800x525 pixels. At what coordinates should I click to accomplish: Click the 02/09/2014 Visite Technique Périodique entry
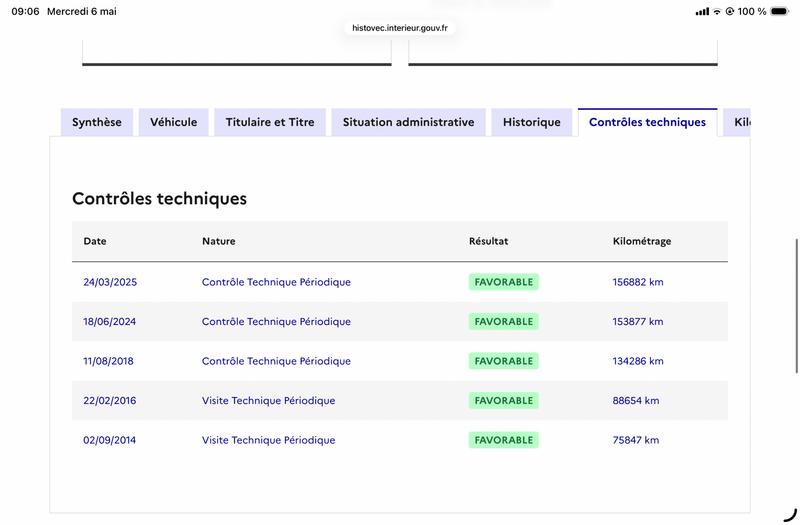(x=268, y=440)
